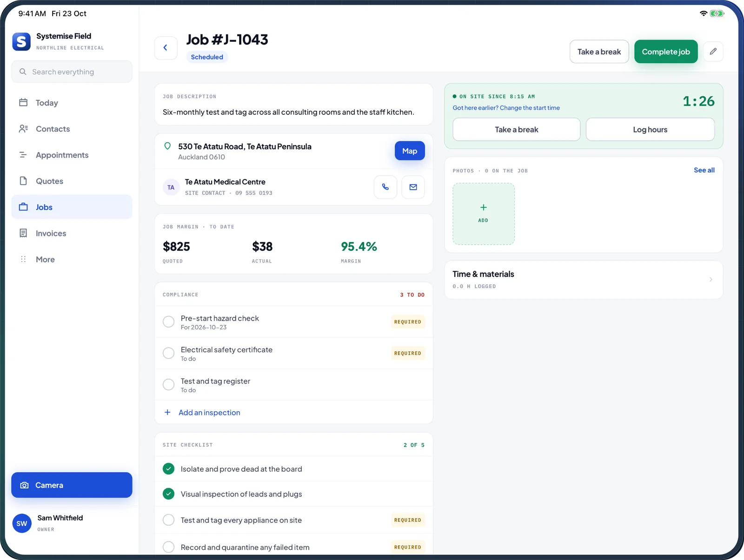
Task: Open the More menu item
Action: (x=72, y=259)
